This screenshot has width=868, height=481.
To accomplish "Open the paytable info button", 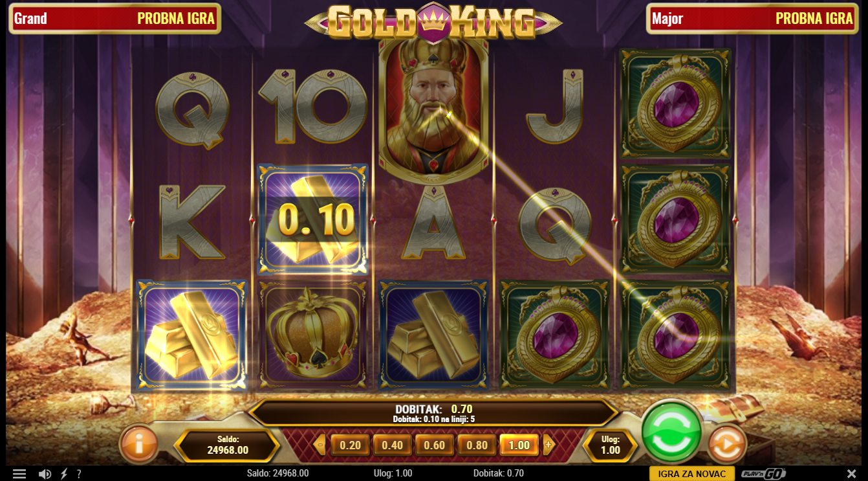I will click(138, 444).
